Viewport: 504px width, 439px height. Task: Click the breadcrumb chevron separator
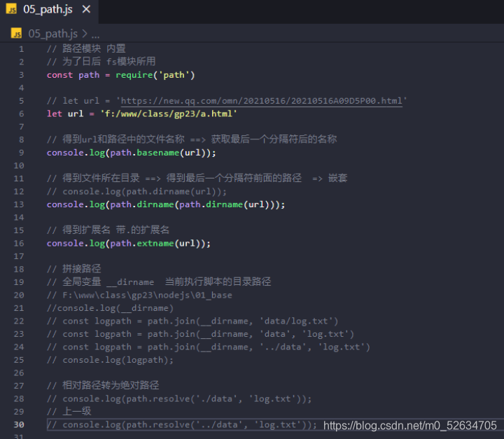85,34
